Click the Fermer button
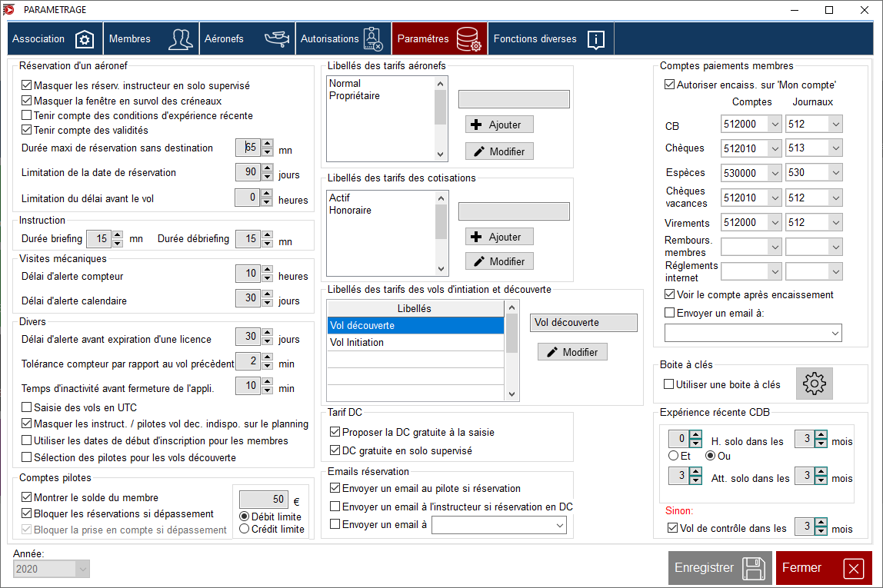This screenshot has width=883, height=588. point(824,568)
